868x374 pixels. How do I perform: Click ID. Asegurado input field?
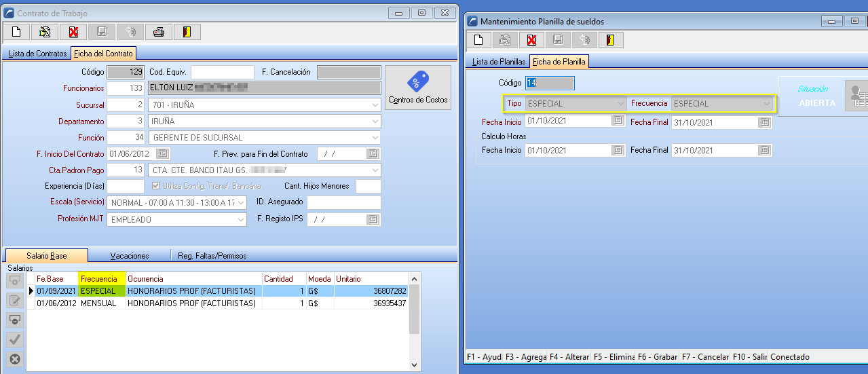click(x=344, y=202)
